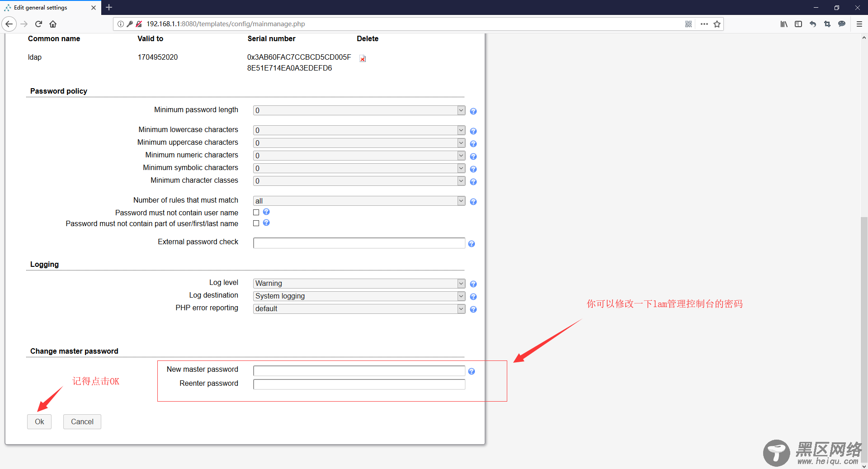Click scrollbar down arrow
The width and height of the screenshot is (868, 469).
pyautogui.click(x=864, y=466)
